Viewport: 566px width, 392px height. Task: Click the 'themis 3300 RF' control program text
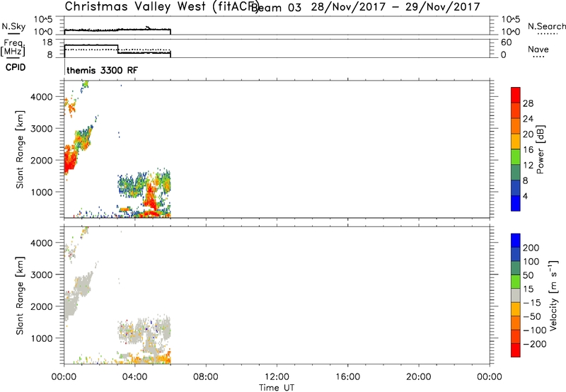click(102, 70)
